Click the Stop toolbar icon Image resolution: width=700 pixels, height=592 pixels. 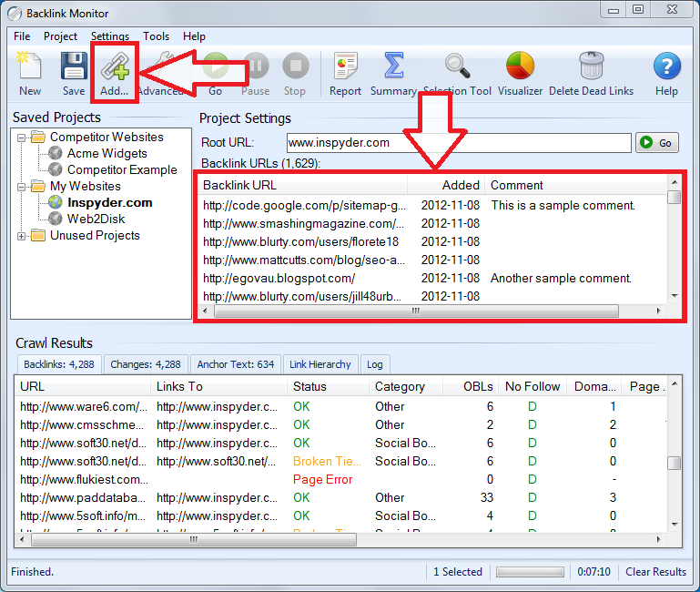click(295, 66)
